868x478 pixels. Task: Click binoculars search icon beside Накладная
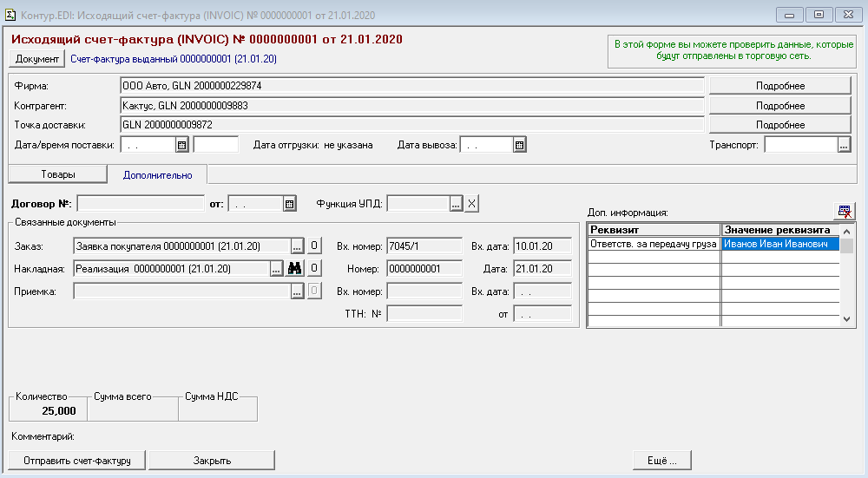point(295,269)
